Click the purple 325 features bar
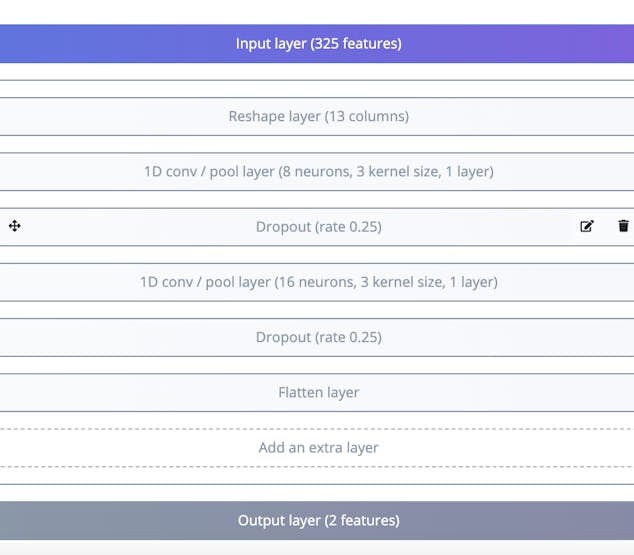Image resolution: width=634 pixels, height=555 pixels. [318, 44]
